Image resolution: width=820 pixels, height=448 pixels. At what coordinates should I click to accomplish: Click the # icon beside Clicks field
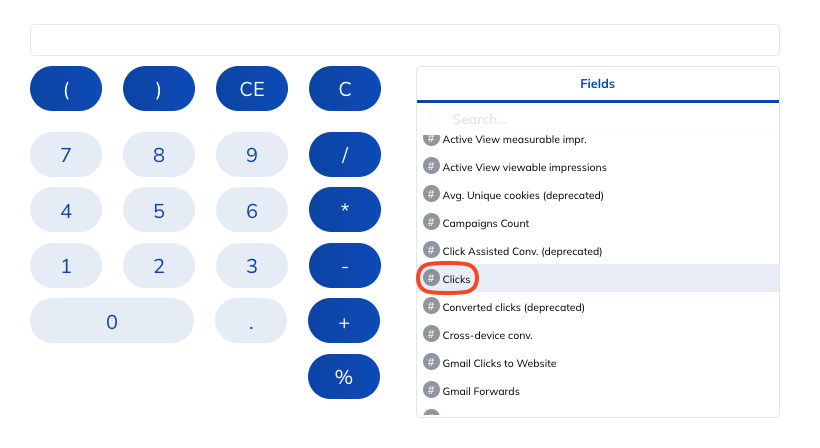(x=431, y=279)
